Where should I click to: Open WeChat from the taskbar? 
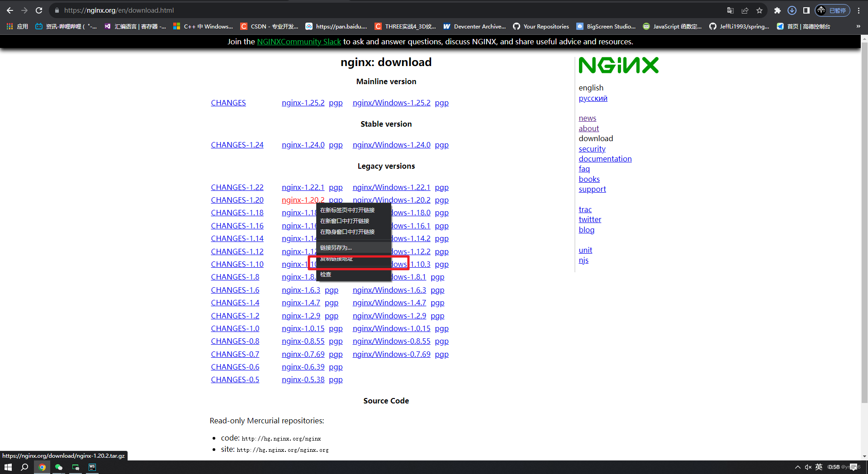[x=59, y=467]
